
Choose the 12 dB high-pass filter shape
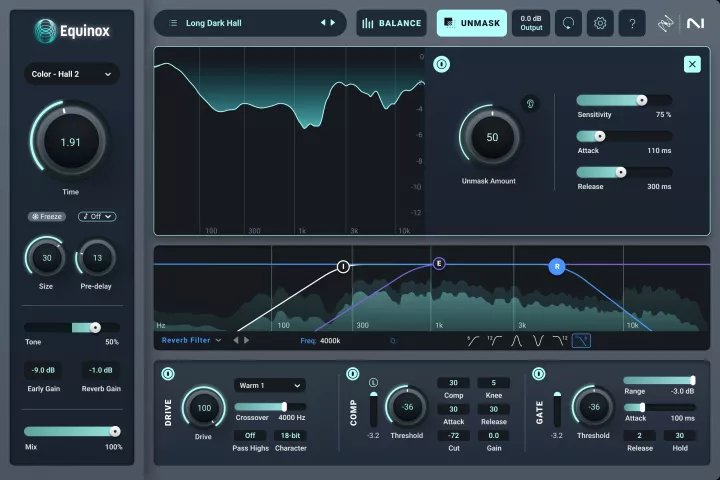pyautogui.click(x=495, y=341)
